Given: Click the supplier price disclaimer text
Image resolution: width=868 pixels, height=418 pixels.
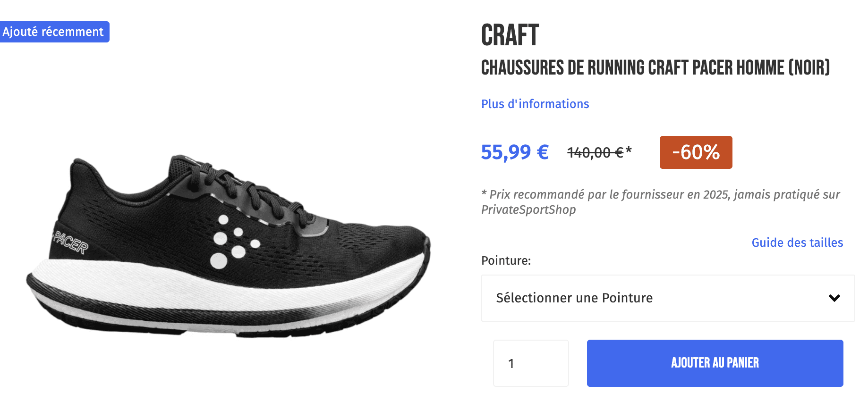Looking at the screenshot, I should pos(660,201).
